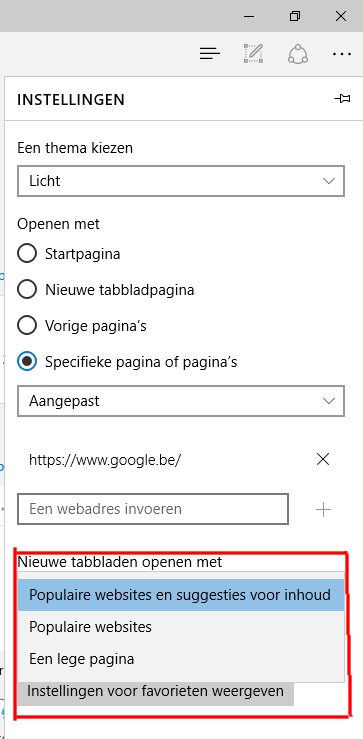The image size is (363, 739).
Task: Open the Aangepast dropdown list
Action: pos(181,401)
